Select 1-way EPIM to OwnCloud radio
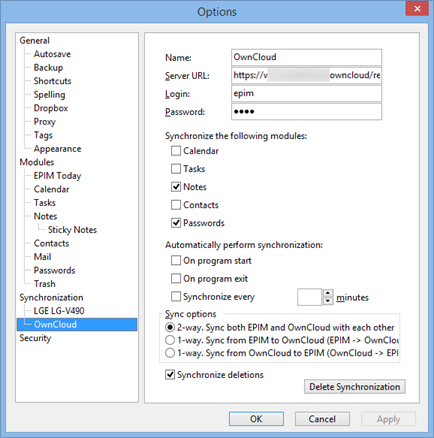Screen dimensions: 434x438 point(170,340)
